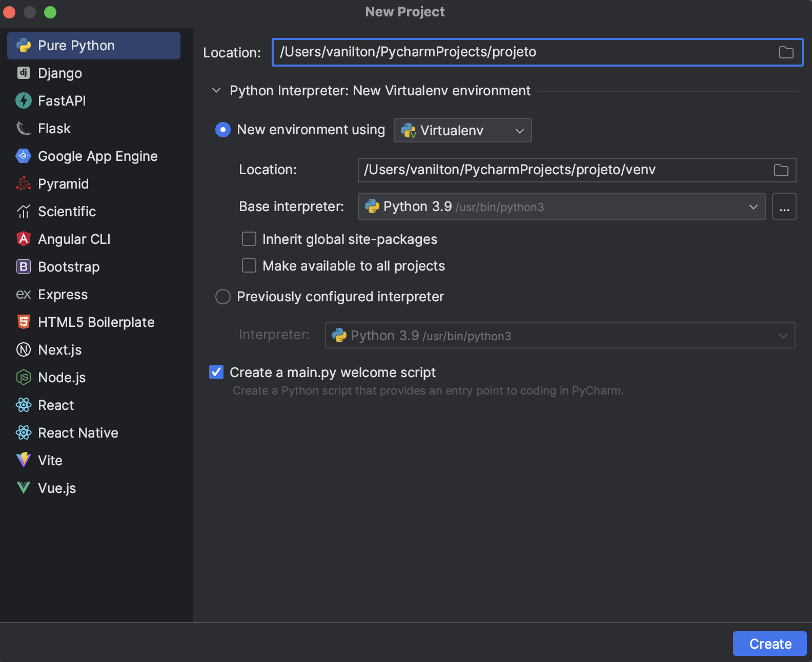This screenshot has width=812, height=662.
Task: Enable Make available to all projects
Action: [x=249, y=265]
